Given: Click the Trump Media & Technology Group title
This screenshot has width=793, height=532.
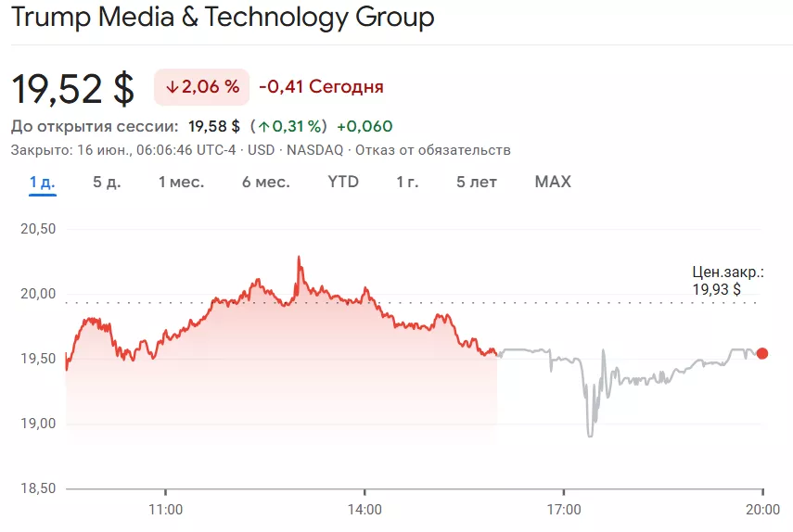Looking at the screenshot, I should pyautogui.click(x=223, y=17).
